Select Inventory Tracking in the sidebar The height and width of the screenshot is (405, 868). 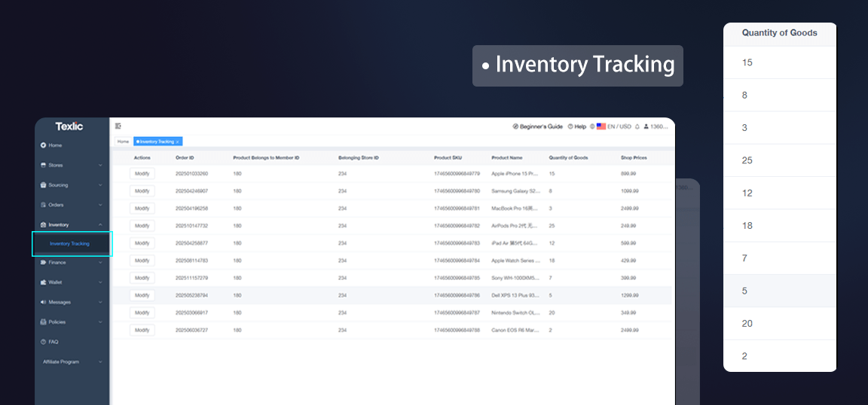pos(69,244)
